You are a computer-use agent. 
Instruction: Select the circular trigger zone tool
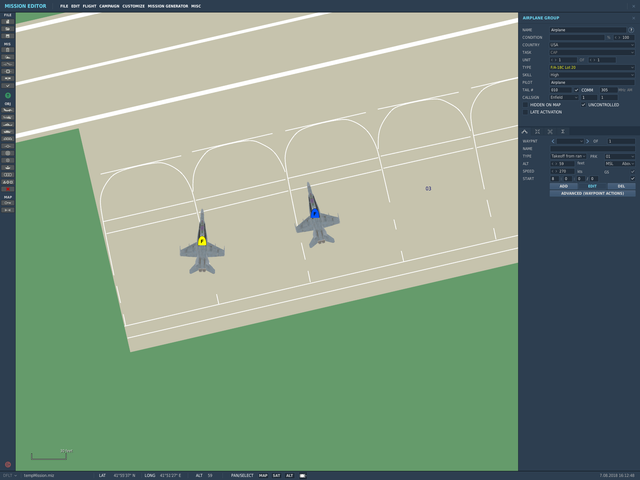pos(8,153)
